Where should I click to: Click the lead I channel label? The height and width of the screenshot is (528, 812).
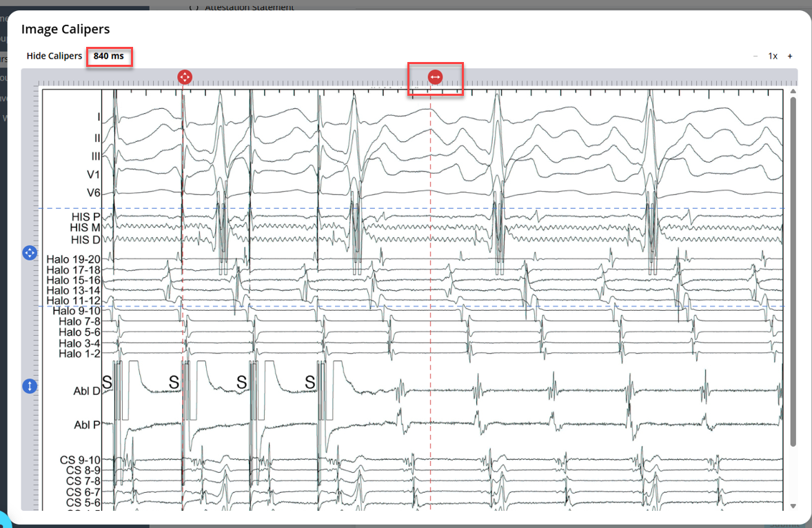coord(99,117)
